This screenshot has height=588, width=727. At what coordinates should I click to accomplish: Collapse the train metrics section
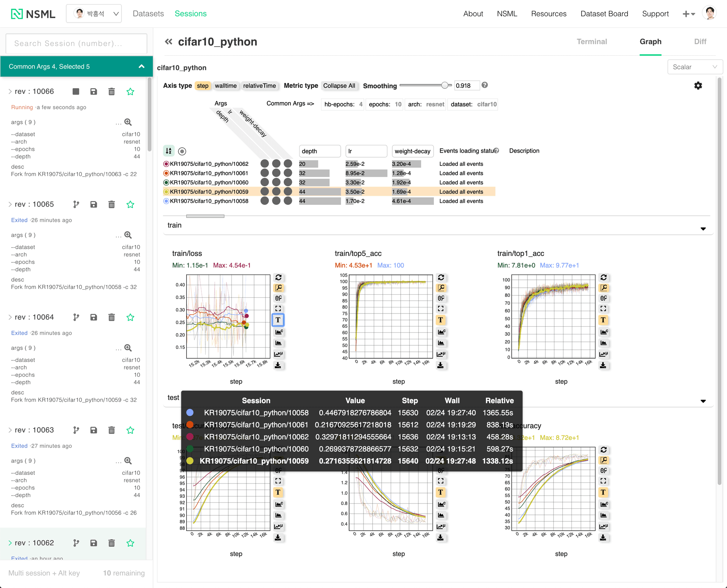pos(703,229)
